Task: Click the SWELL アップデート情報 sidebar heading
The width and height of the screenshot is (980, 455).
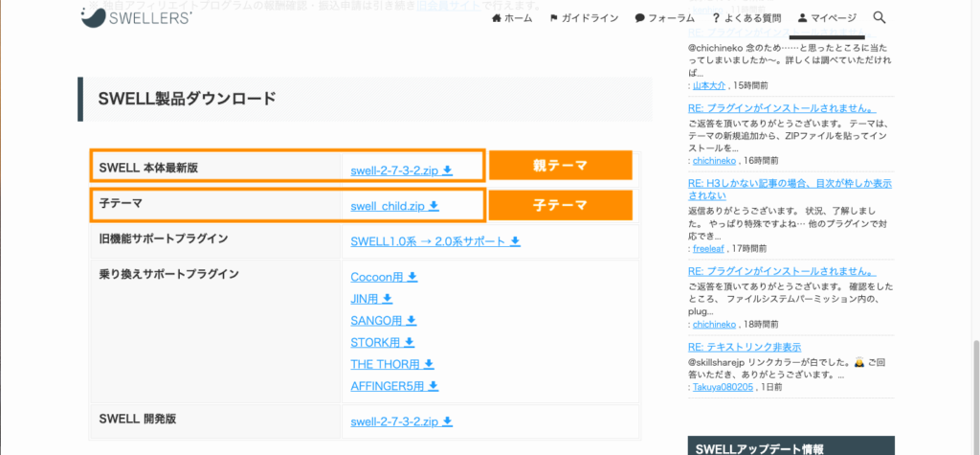Action: [x=759, y=448]
